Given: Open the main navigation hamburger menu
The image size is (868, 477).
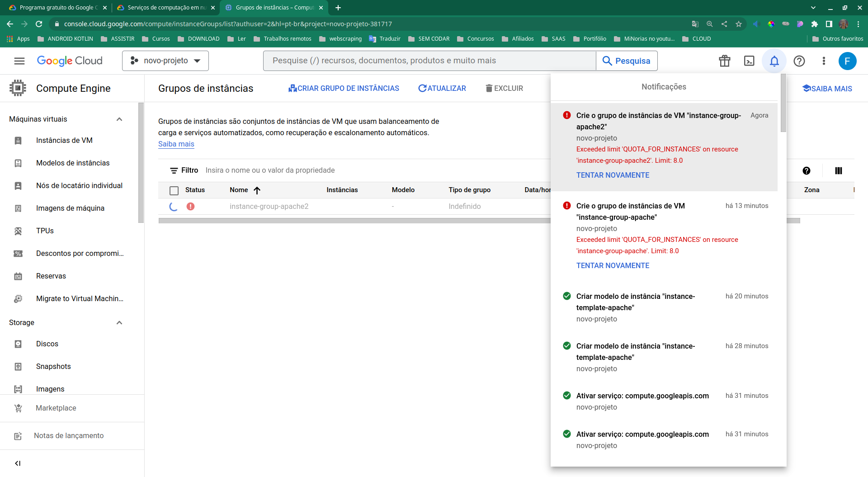Looking at the screenshot, I should 19,61.
